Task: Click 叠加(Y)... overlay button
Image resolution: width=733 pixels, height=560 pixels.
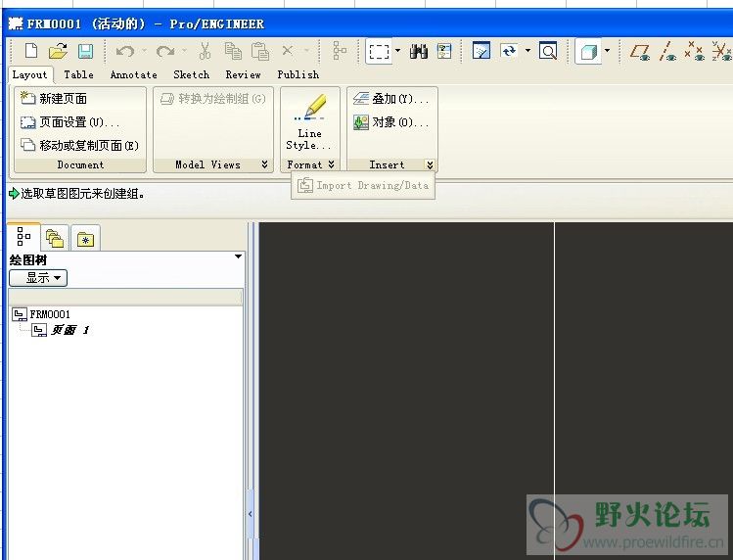Action: click(390, 99)
